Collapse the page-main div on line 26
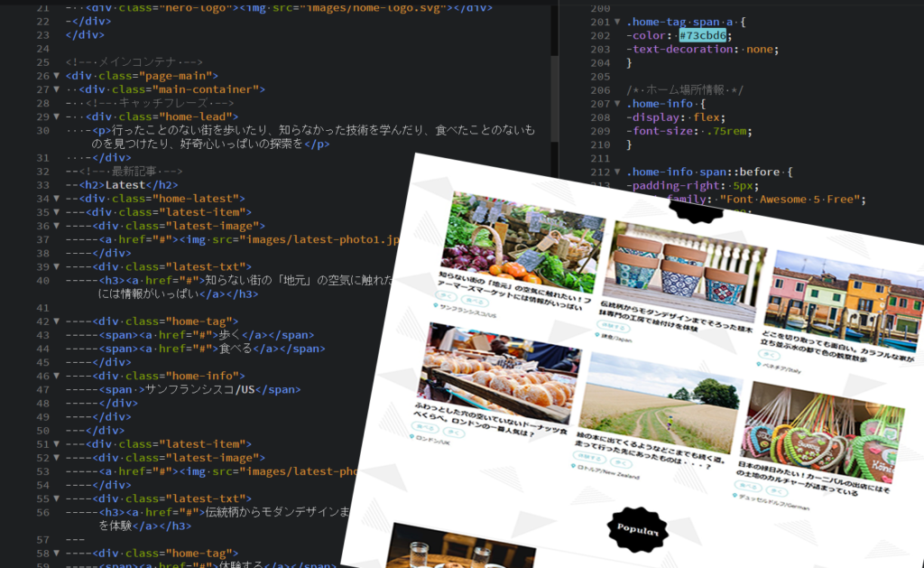Image resolution: width=924 pixels, height=568 pixels. [x=56, y=76]
